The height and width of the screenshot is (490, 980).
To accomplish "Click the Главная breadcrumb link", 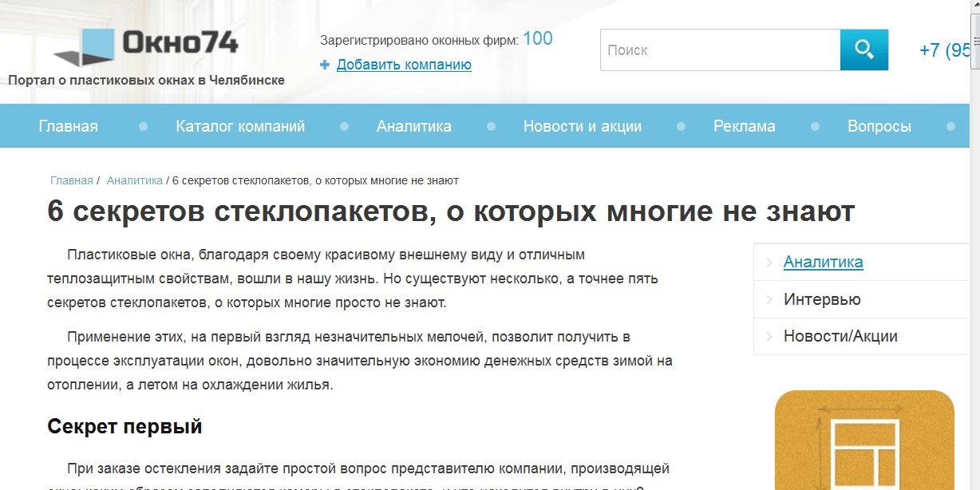I will tap(72, 181).
